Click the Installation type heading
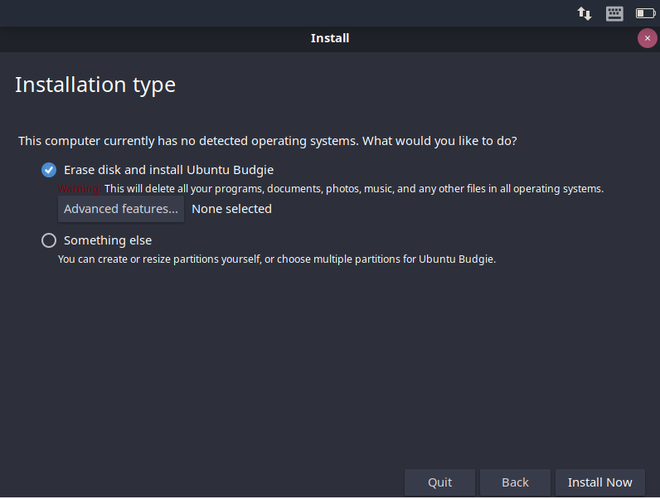660x499 pixels. point(95,85)
